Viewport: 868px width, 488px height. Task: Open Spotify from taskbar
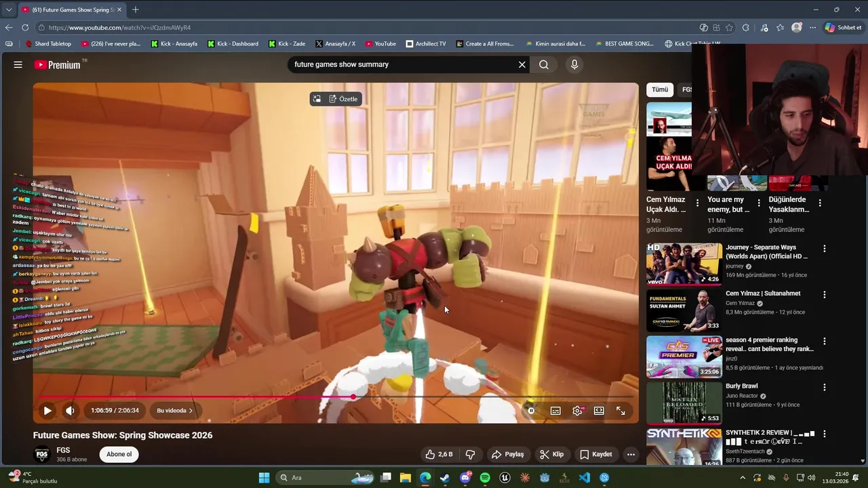(485, 478)
